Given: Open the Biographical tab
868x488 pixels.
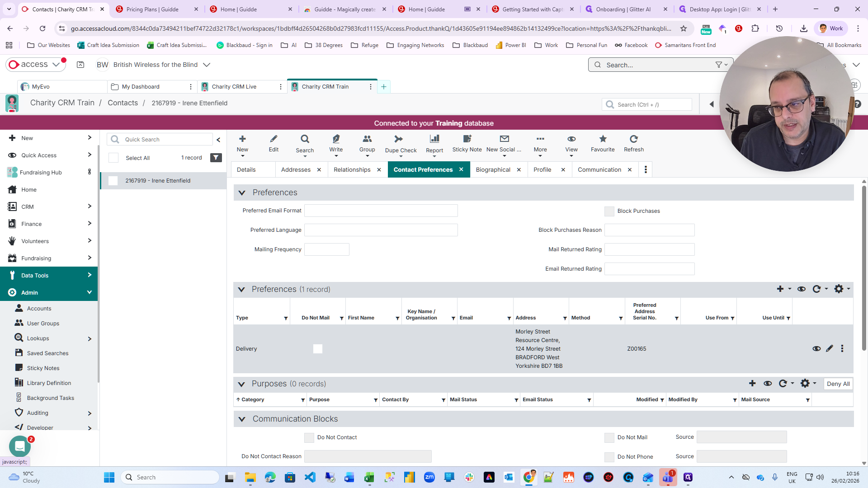Looking at the screenshot, I should (493, 169).
